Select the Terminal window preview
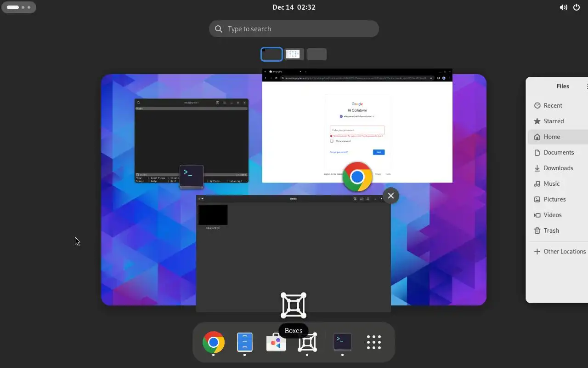Viewport: 588px width, 368px height. coord(192,141)
